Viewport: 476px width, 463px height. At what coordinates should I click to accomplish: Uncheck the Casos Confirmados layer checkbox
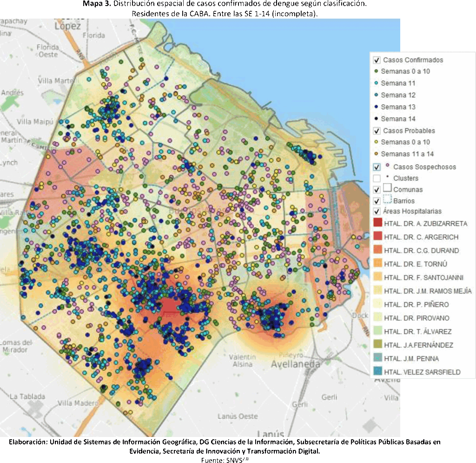tap(377, 60)
